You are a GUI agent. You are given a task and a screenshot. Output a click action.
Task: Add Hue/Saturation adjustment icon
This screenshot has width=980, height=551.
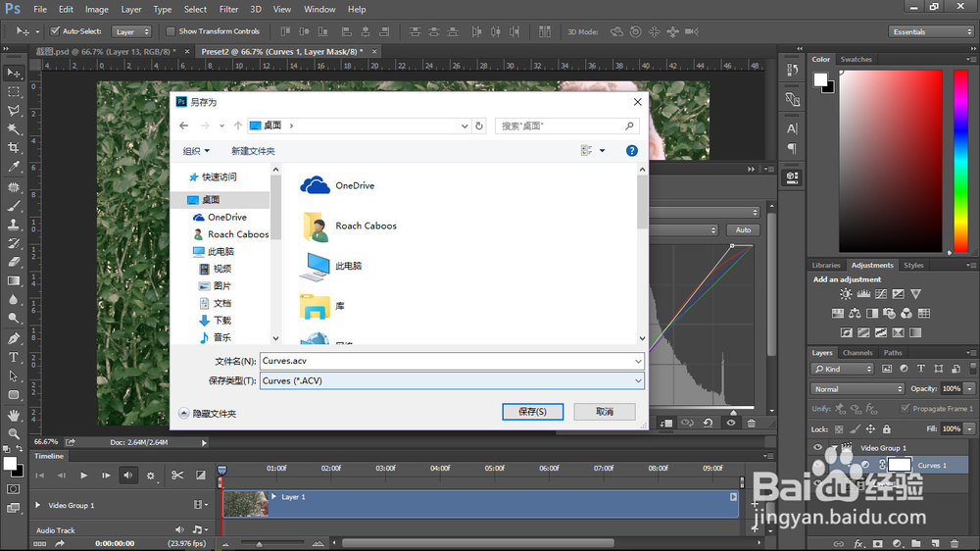click(838, 314)
